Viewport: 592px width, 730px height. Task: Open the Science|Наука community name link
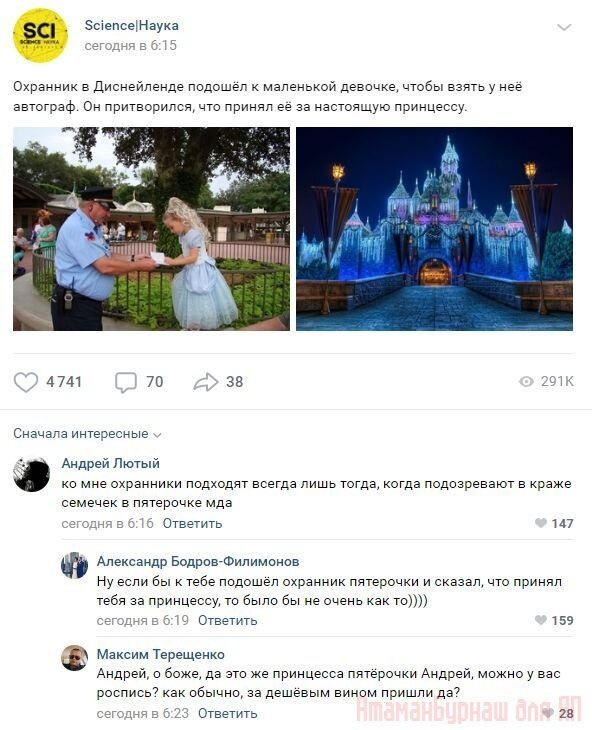pyautogui.click(x=132, y=26)
